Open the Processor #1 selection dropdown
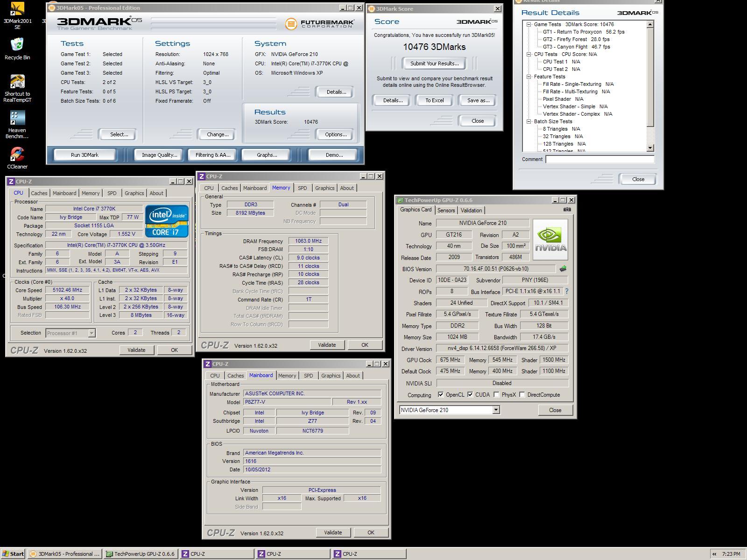 click(92, 333)
